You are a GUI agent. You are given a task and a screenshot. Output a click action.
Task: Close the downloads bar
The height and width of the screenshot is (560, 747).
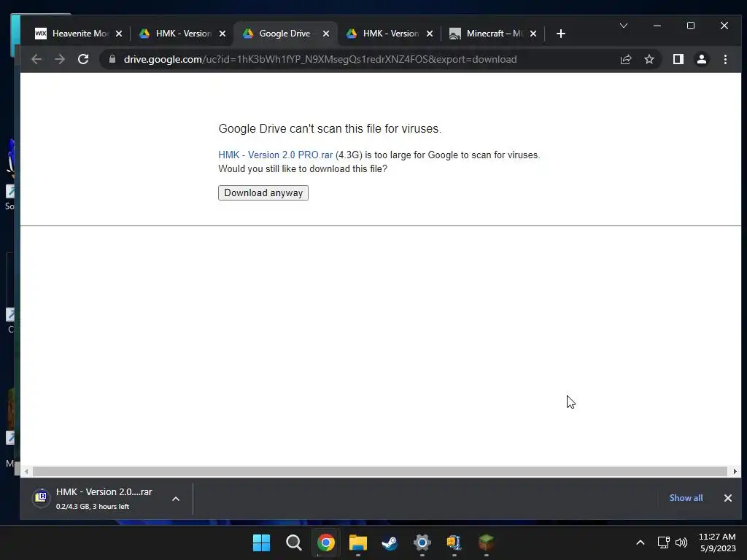[x=727, y=497]
